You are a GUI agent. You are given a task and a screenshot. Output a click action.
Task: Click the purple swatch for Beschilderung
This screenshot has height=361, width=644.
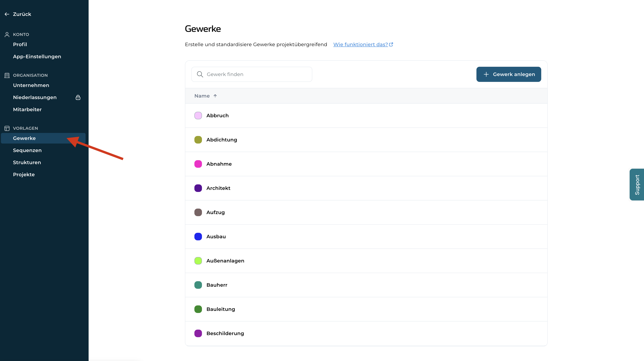198,333
